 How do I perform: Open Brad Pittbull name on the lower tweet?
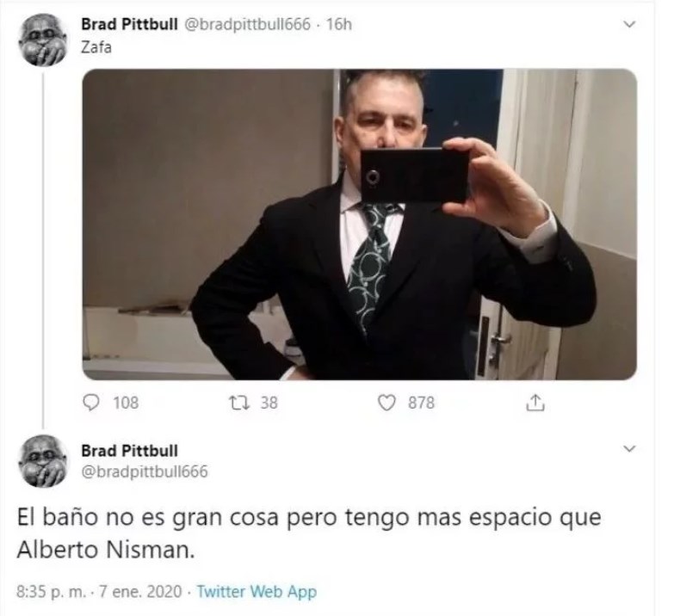point(129,451)
